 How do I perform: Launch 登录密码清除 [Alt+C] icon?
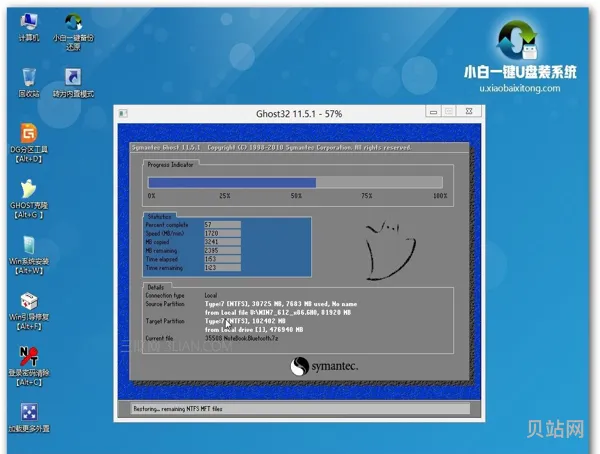pos(29,367)
